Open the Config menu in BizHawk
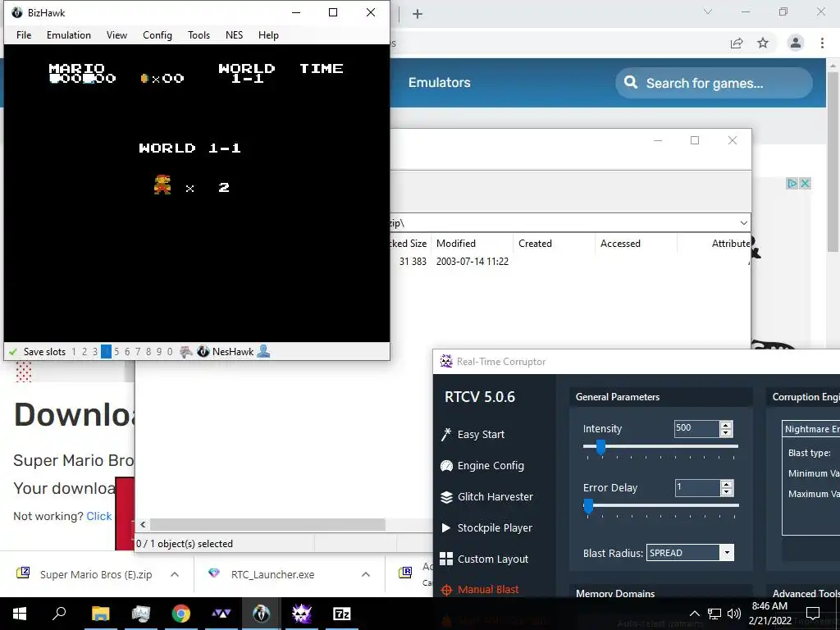 click(x=157, y=34)
